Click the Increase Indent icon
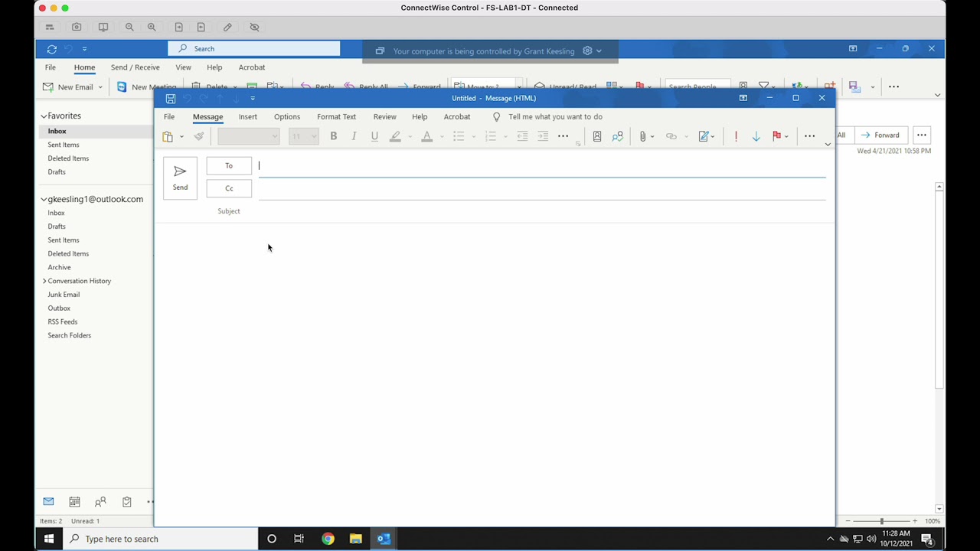This screenshot has width=980, height=551. tap(543, 136)
